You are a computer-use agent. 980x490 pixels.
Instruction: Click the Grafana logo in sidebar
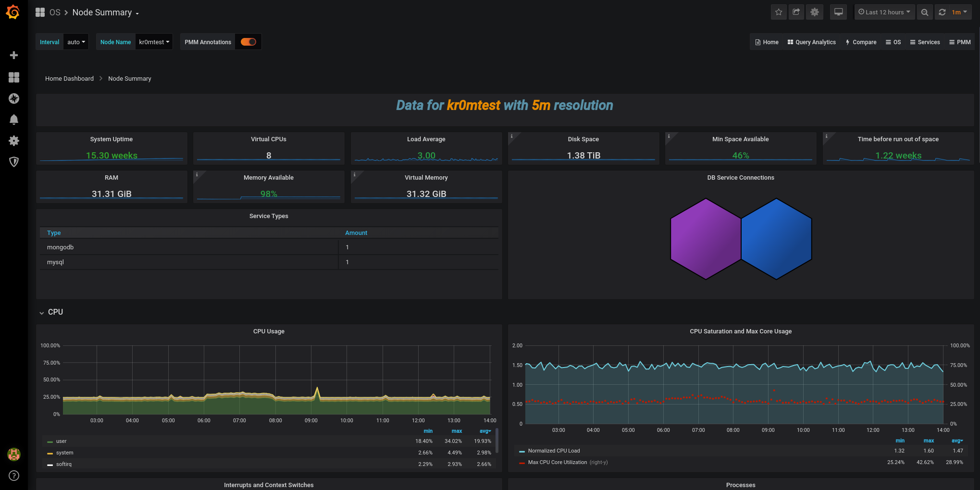[13, 12]
